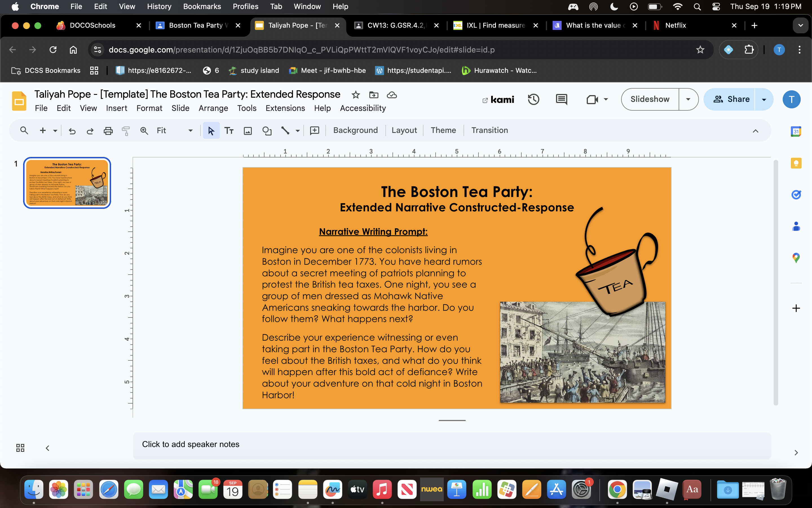
Task: Hide the menus with collapse chevron
Action: (x=756, y=131)
